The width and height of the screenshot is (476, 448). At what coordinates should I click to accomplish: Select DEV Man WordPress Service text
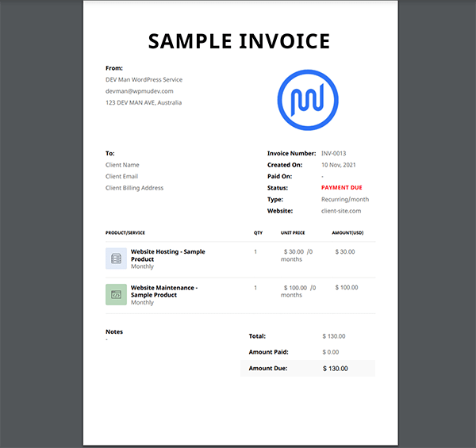(144, 80)
